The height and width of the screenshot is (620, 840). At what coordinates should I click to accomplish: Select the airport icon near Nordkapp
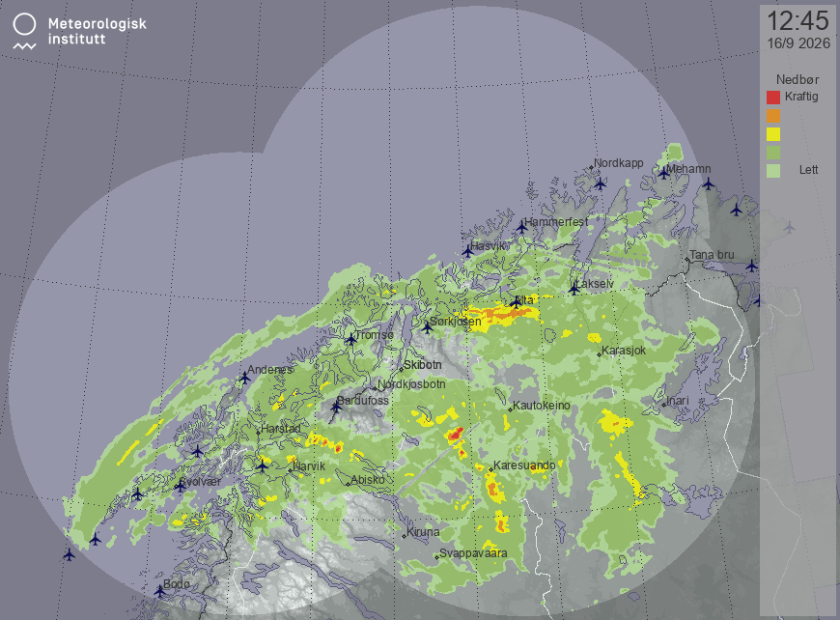click(600, 183)
